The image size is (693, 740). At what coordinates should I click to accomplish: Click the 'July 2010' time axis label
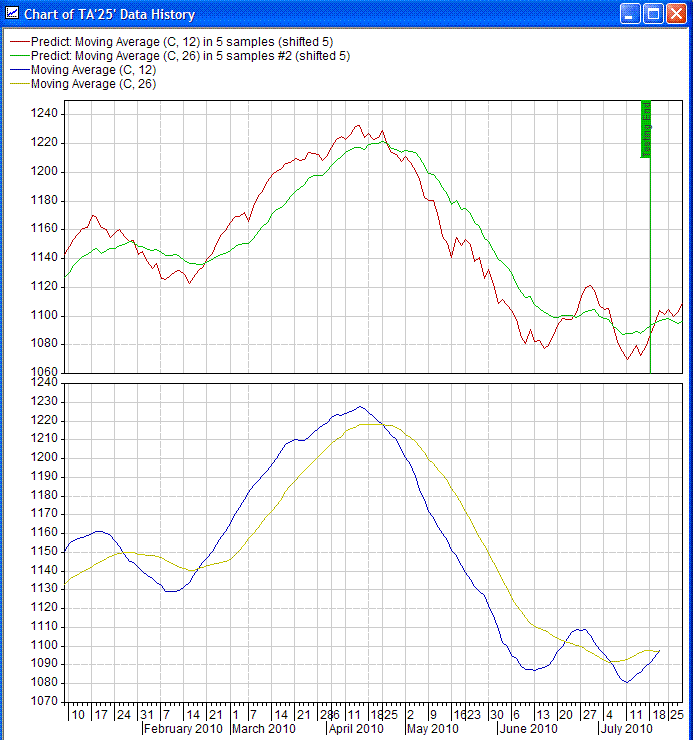(626, 729)
